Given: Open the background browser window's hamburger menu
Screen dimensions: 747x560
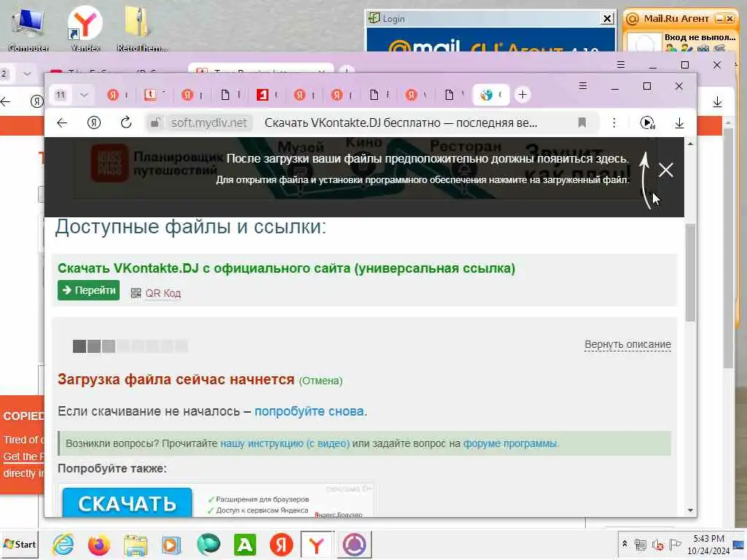Looking at the screenshot, I should [620, 65].
